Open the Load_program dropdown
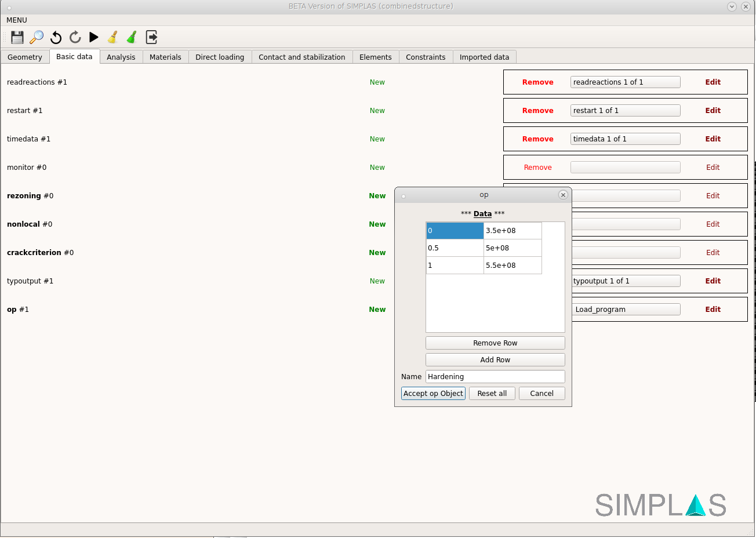This screenshot has height=538, width=756. [x=626, y=310]
